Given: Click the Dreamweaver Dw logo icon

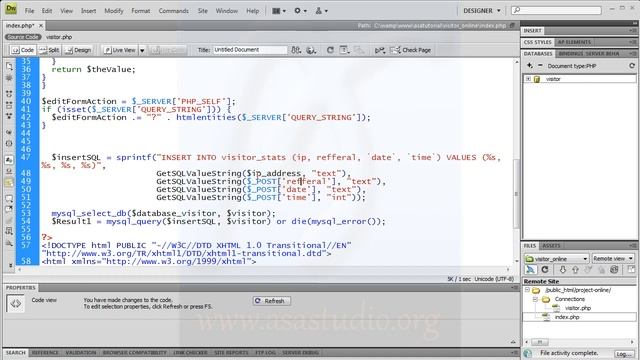Looking at the screenshot, I should [x=11, y=9].
